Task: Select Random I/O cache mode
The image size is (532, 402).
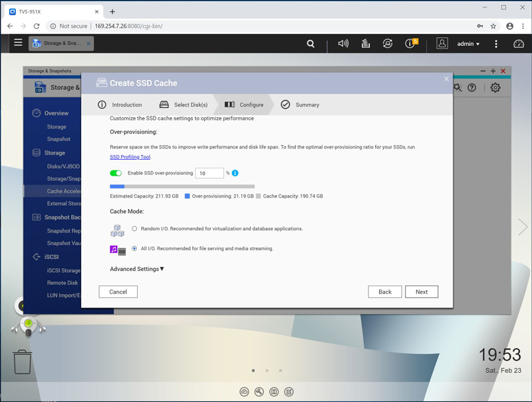Action: tap(134, 228)
